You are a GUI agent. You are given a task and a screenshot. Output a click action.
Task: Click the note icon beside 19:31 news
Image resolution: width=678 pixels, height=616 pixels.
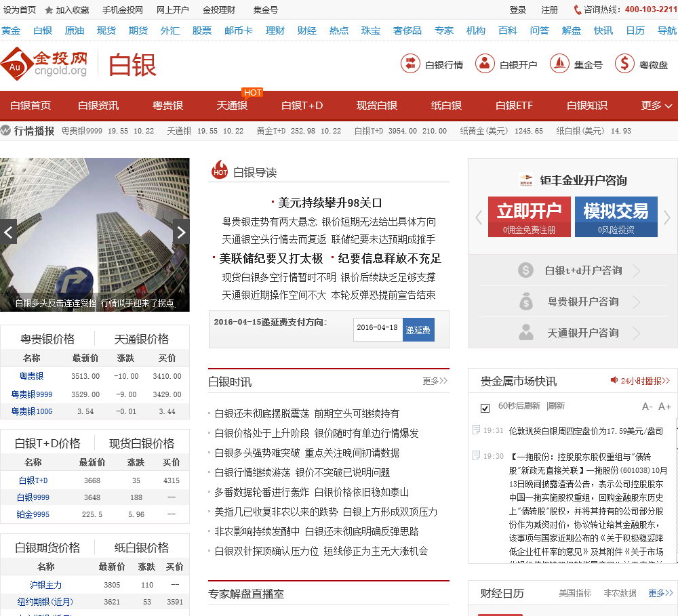click(x=476, y=430)
